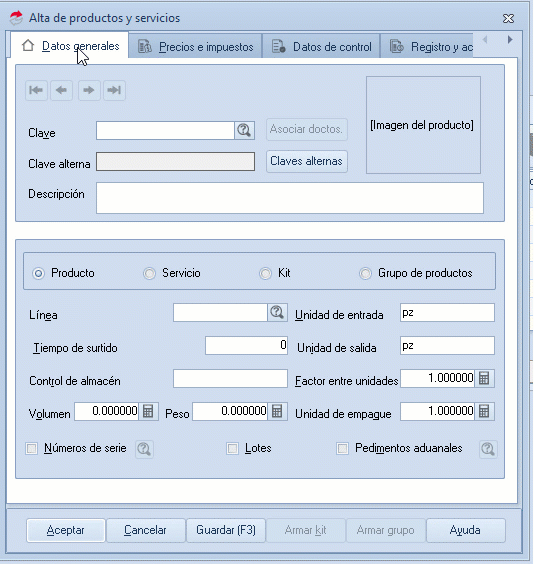Switch to Precios e impuestos tab
Viewport: 534px width, 564px height.
(195, 47)
